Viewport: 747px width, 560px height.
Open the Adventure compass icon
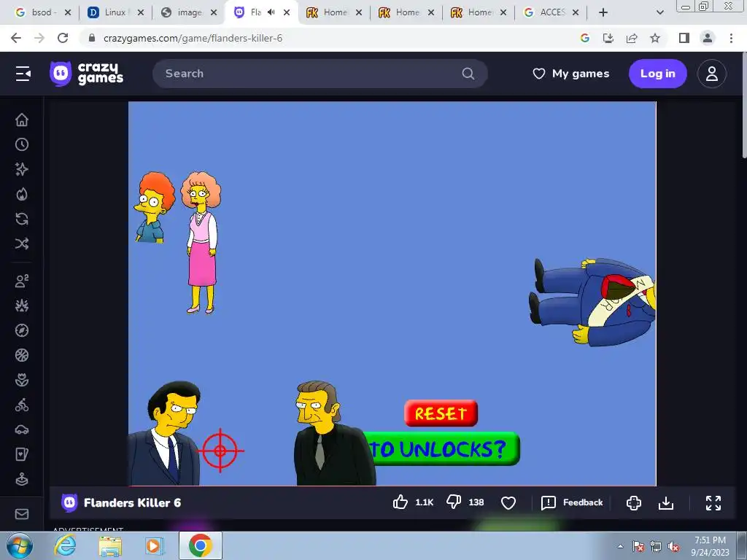coord(22,330)
